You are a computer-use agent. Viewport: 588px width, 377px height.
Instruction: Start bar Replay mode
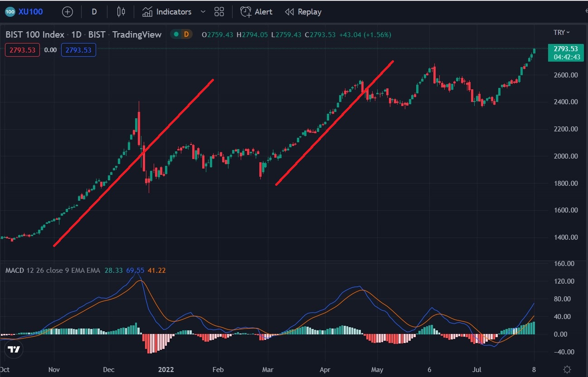(x=303, y=12)
